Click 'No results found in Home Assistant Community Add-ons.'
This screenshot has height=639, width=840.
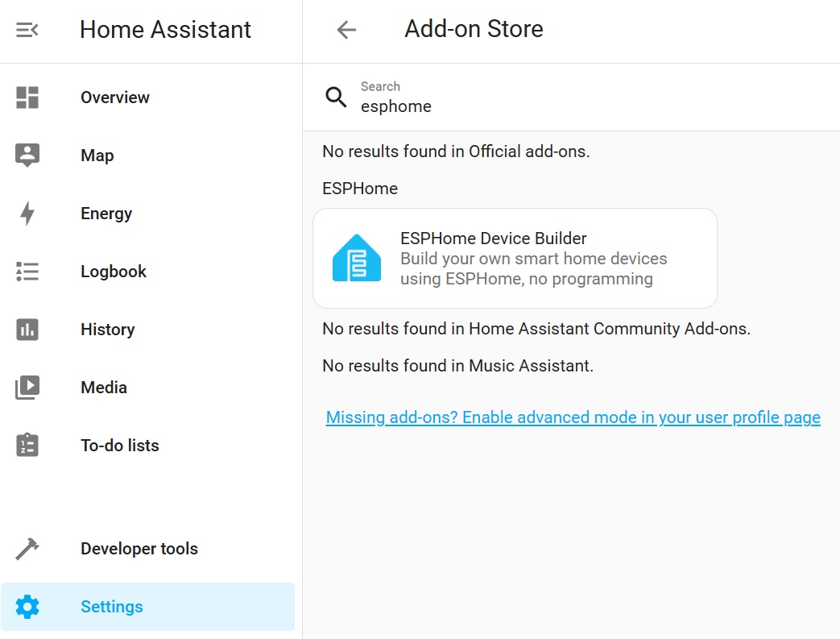536,329
